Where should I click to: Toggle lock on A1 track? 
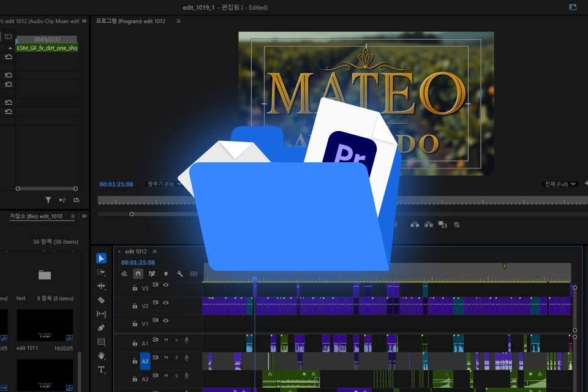135,343
